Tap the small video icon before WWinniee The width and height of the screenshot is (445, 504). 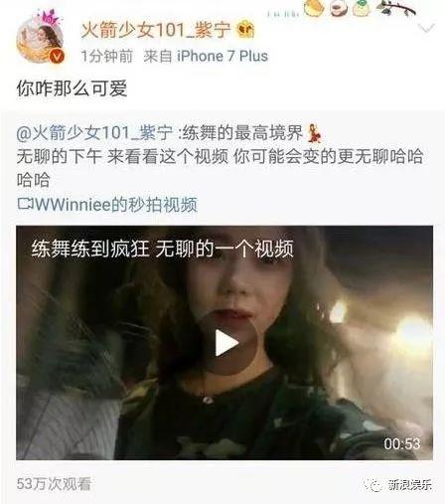point(25,204)
